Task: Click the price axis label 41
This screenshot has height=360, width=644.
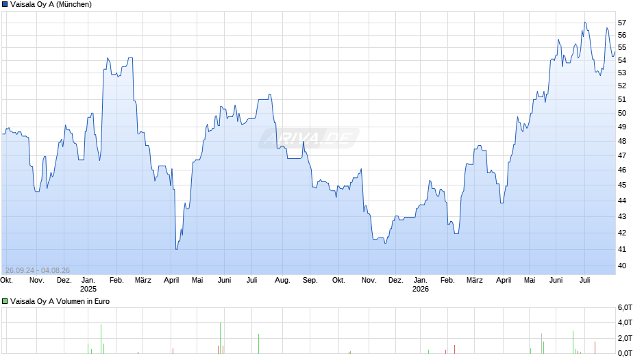Action: 622,249
